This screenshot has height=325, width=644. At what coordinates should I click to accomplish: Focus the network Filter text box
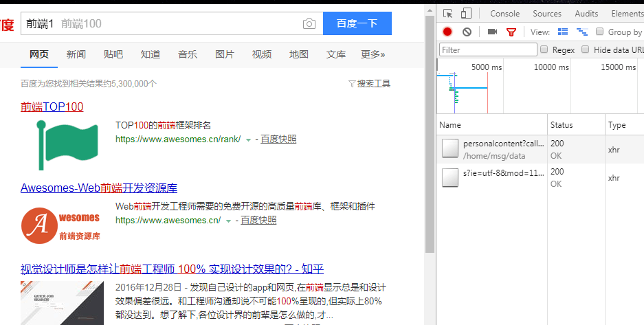pyautogui.click(x=488, y=49)
